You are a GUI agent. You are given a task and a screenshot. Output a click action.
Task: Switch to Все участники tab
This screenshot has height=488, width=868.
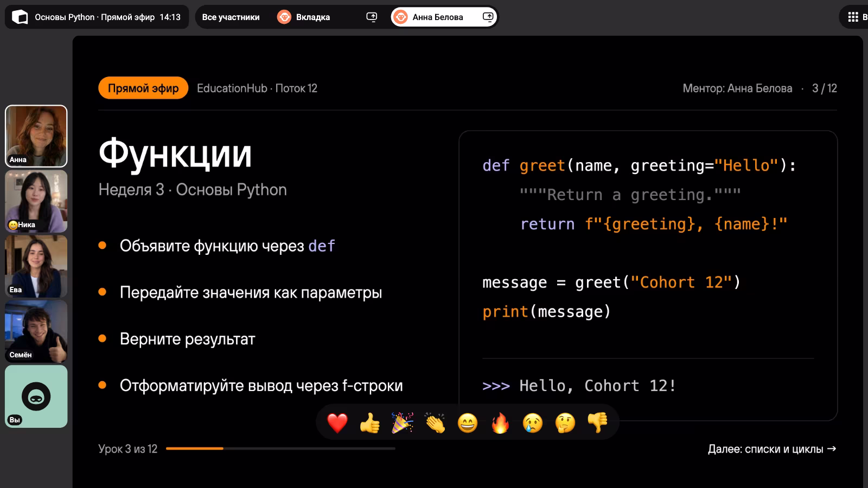231,17
